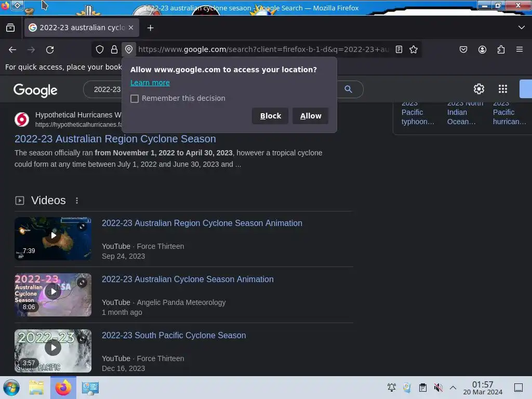This screenshot has height=399, width=532.
Task: Open a new tab with the plus icon
Action: click(150, 28)
